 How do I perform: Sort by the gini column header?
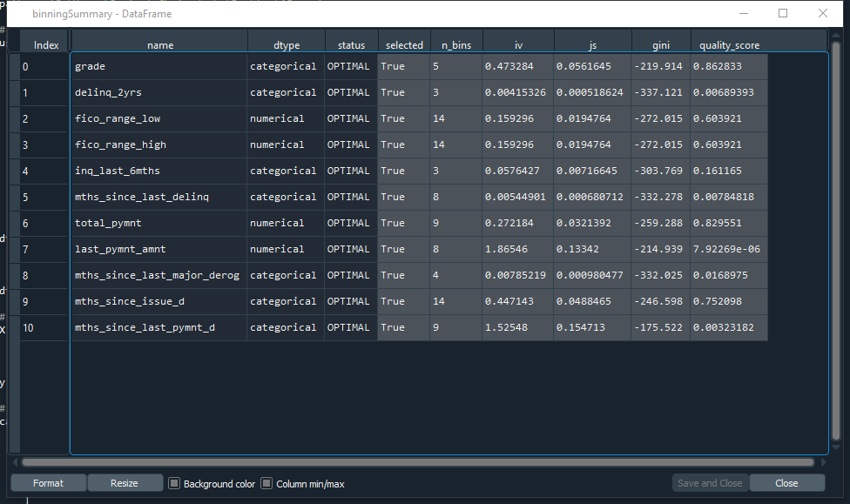click(660, 44)
